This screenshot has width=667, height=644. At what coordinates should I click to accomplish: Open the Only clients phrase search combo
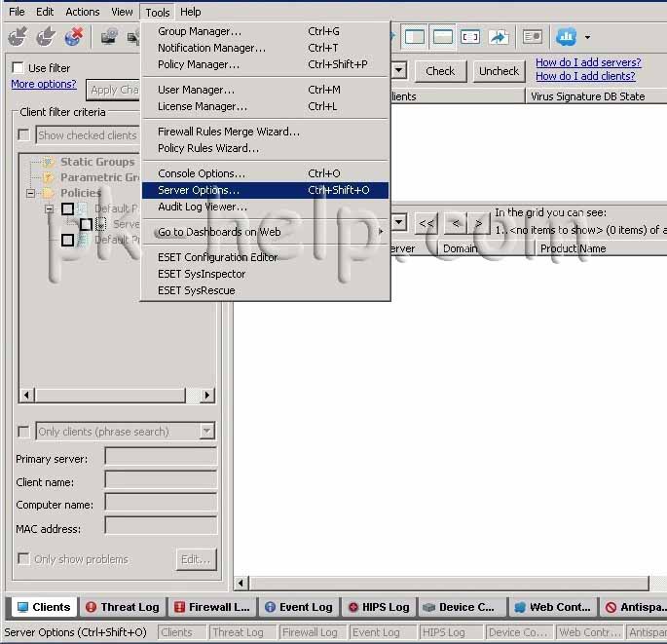click(206, 432)
